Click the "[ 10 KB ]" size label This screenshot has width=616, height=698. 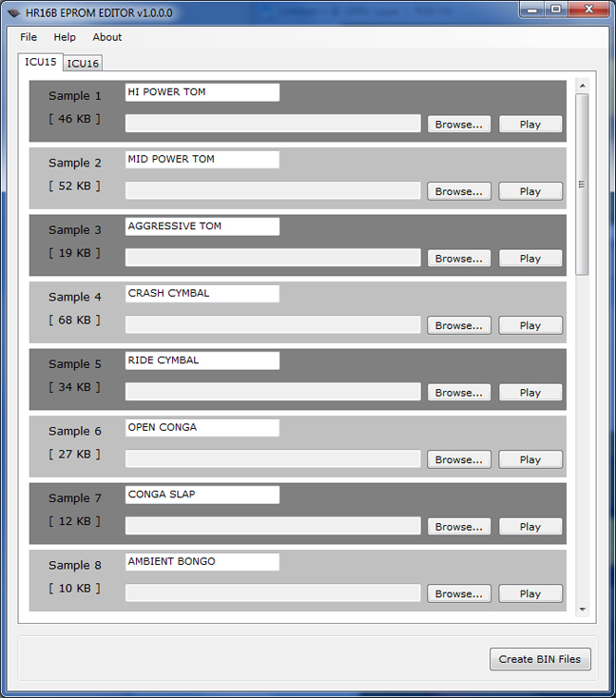pos(75,589)
